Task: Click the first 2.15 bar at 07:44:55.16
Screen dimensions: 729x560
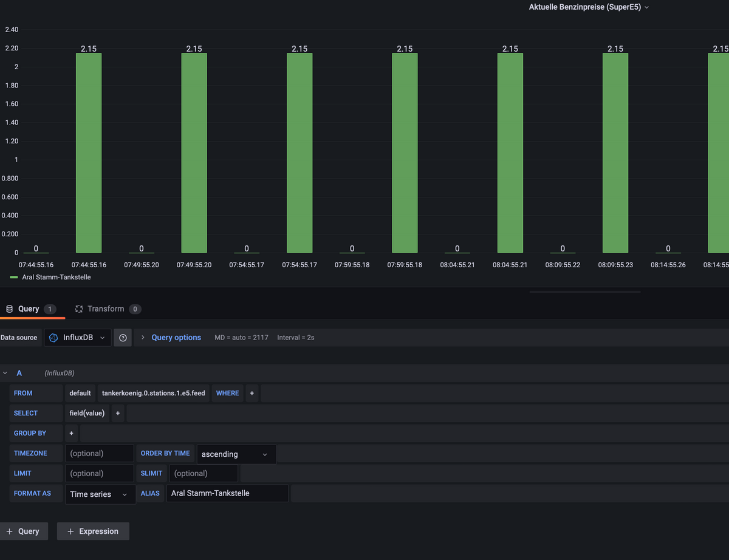Action: (89, 153)
